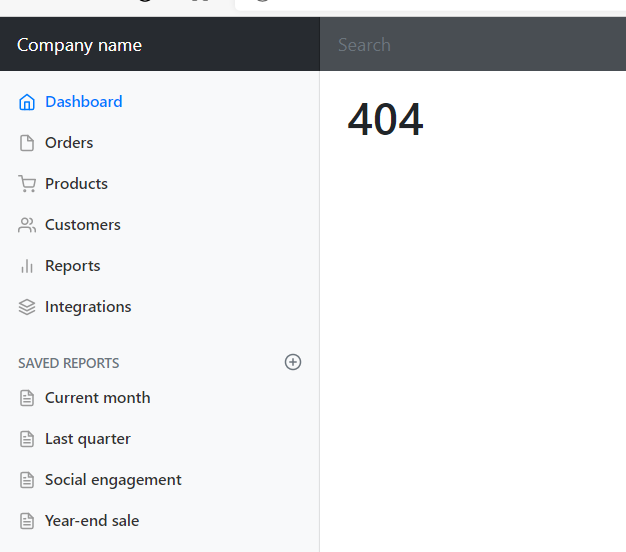Click the Social engagement document icon
Image resolution: width=626 pixels, height=552 pixels.
27,480
